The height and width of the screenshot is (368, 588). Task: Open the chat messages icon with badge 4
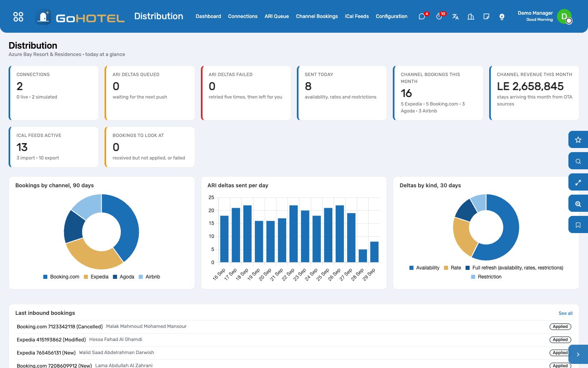click(422, 16)
